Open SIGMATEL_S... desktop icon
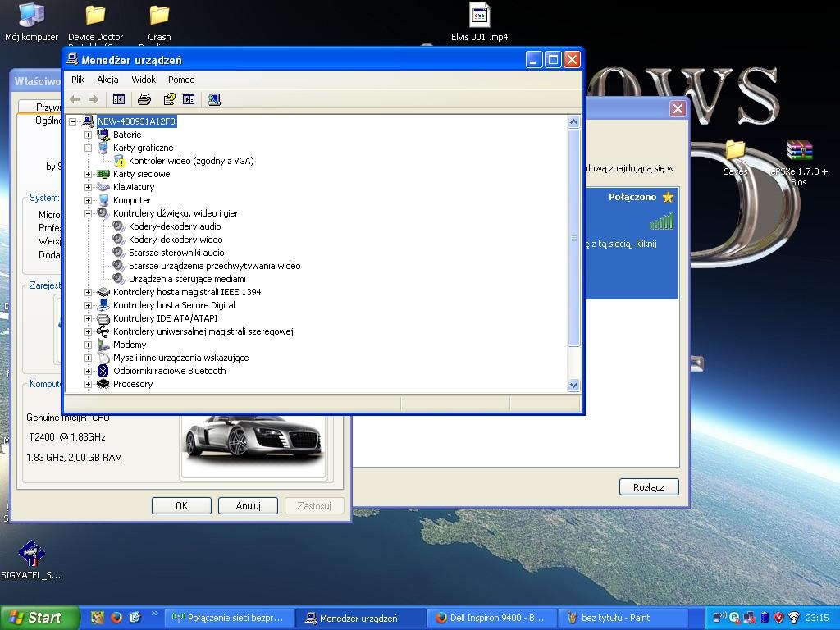 (x=31, y=559)
